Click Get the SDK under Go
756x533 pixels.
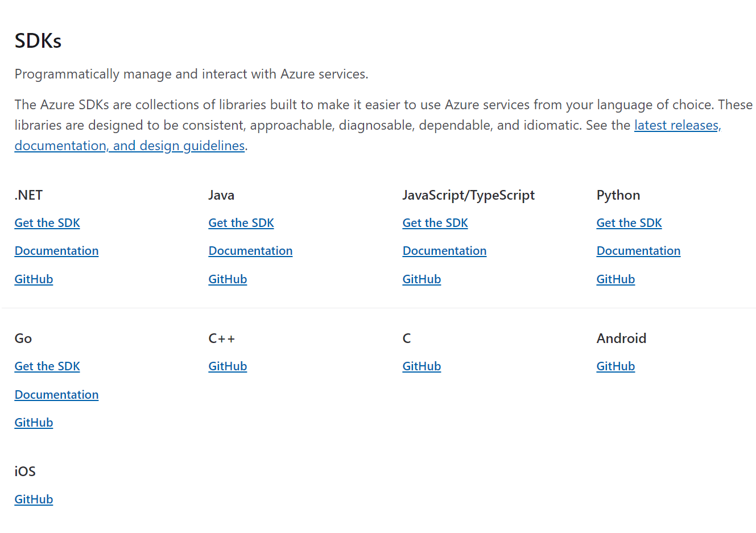pyautogui.click(x=47, y=366)
